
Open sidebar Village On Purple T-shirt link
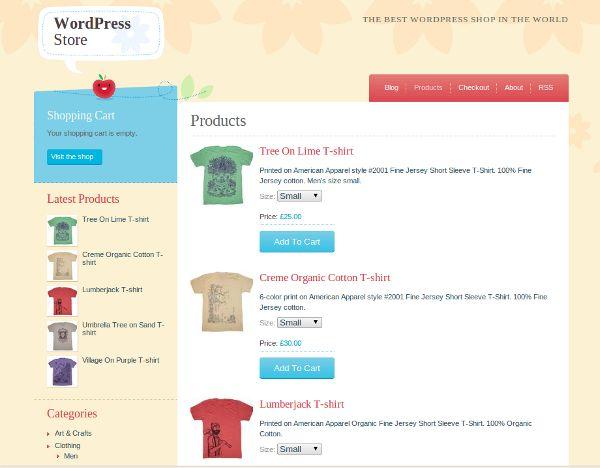121,360
